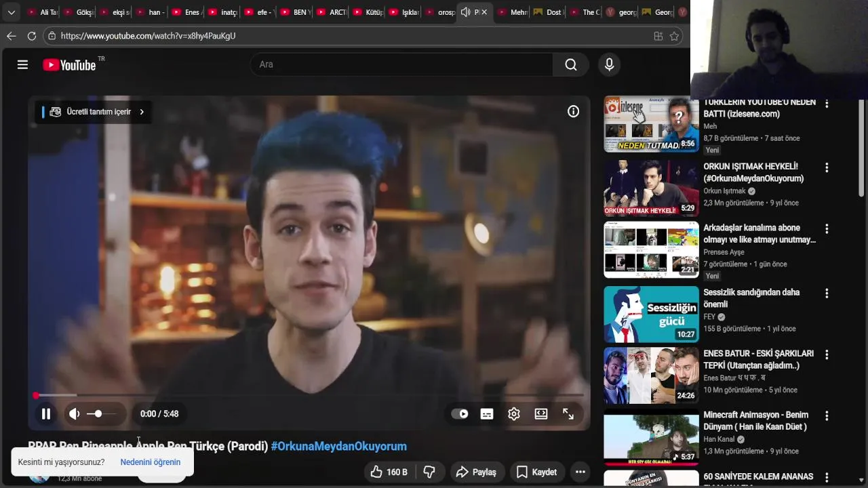Click Nedenini öğrenin link
Screen dimensions: 868x488
point(151,462)
